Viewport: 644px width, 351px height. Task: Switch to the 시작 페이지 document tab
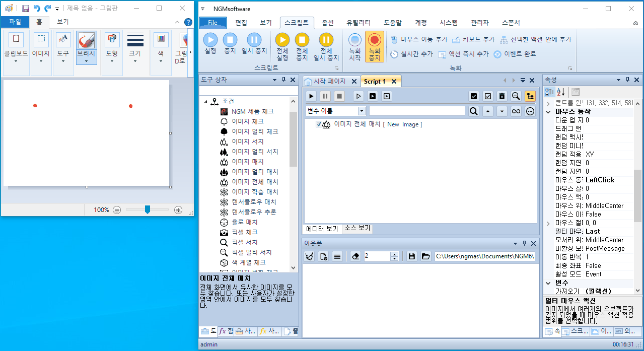coord(329,81)
